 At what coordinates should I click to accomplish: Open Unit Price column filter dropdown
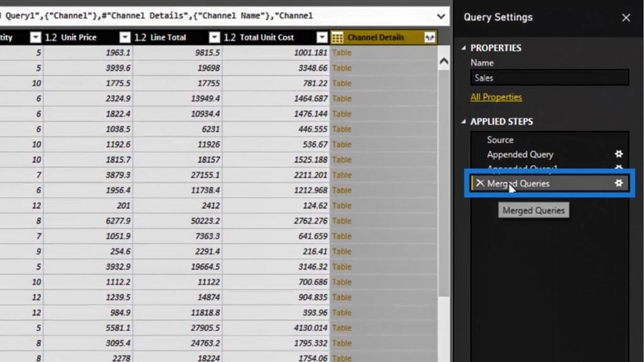click(125, 37)
